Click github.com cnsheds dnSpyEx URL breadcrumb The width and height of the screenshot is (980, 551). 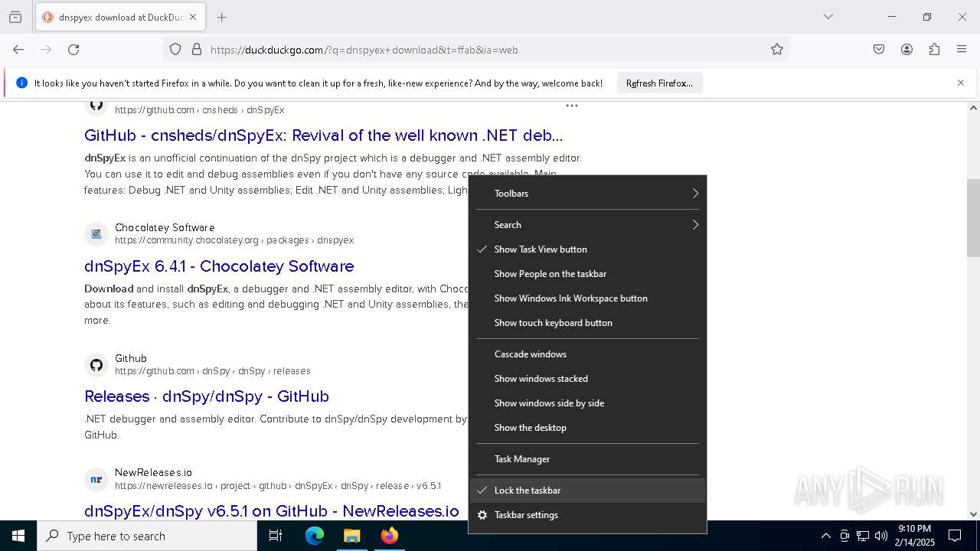(199, 110)
